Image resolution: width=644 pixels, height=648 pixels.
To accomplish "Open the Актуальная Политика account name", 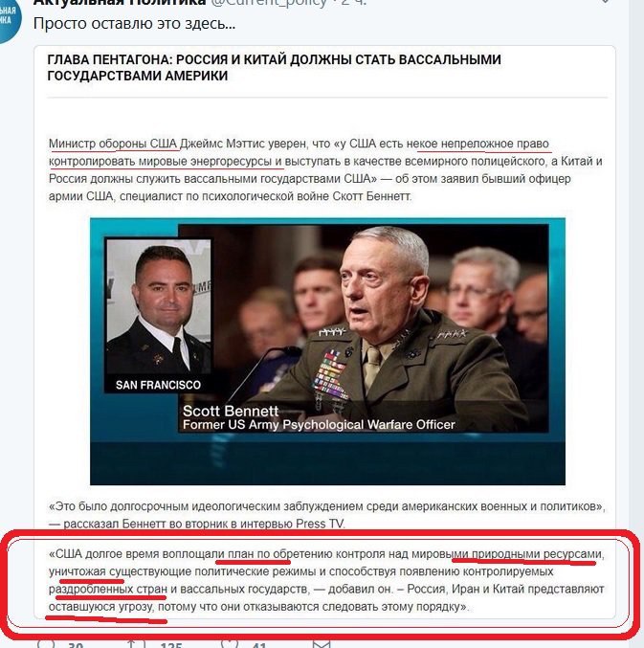I will point(120,3).
